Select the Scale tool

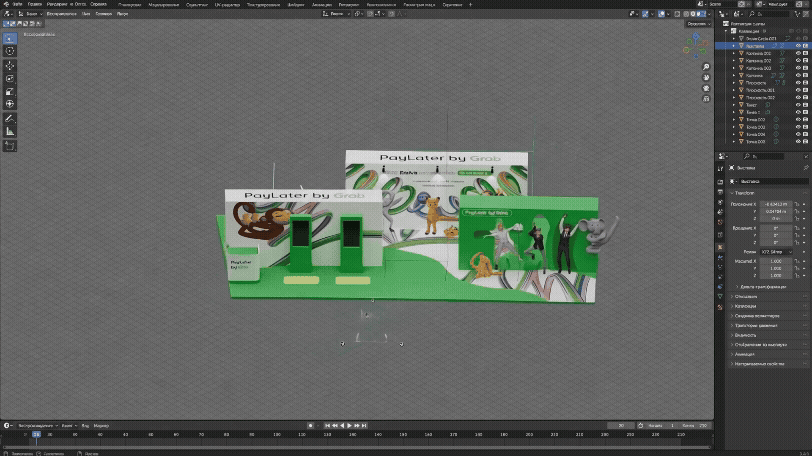pyautogui.click(x=10, y=92)
